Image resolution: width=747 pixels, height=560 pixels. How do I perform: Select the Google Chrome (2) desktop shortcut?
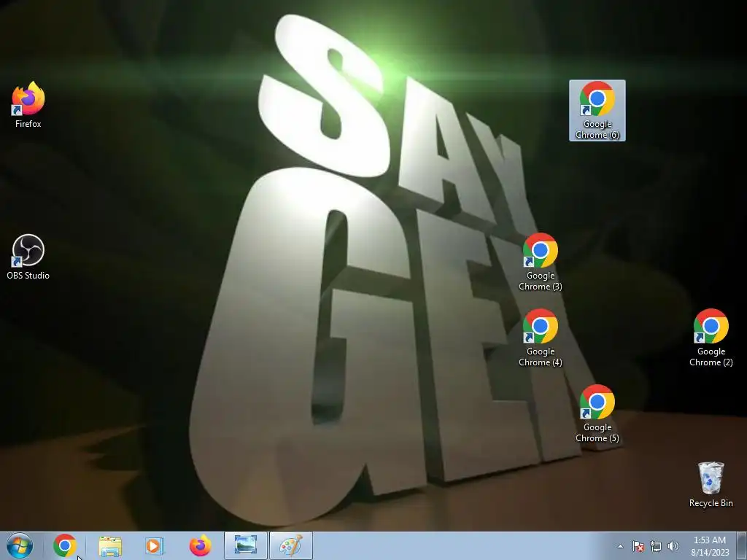point(711,338)
